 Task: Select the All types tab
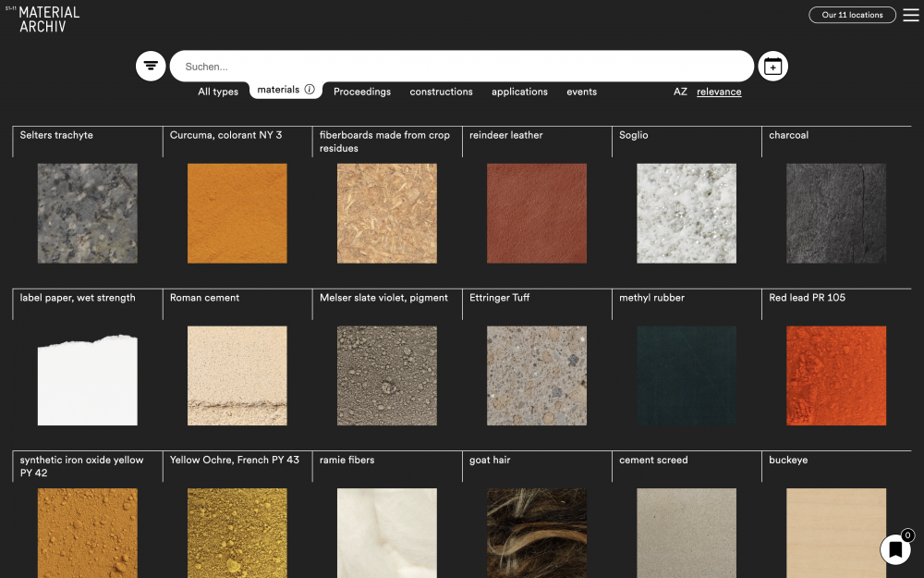(x=218, y=92)
